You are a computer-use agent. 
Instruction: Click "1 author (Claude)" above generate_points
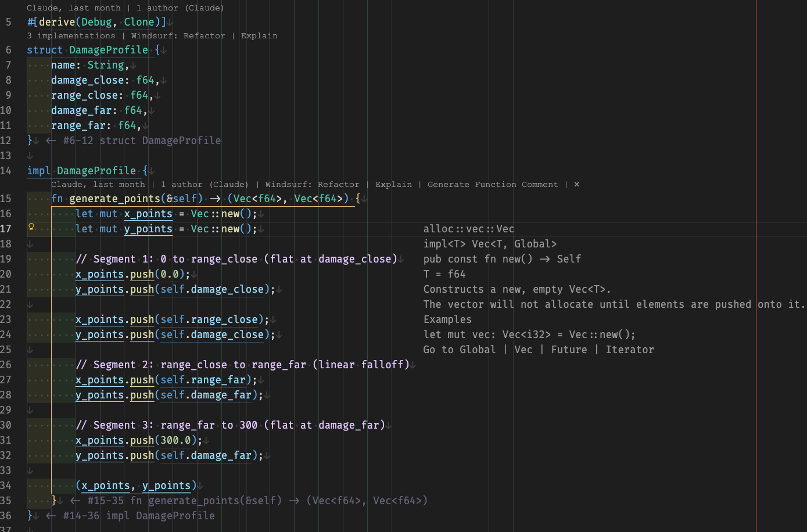point(205,185)
